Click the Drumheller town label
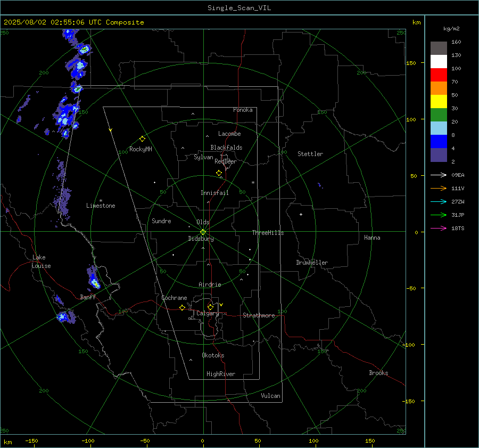This screenshot has width=479, height=448. pyautogui.click(x=312, y=263)
